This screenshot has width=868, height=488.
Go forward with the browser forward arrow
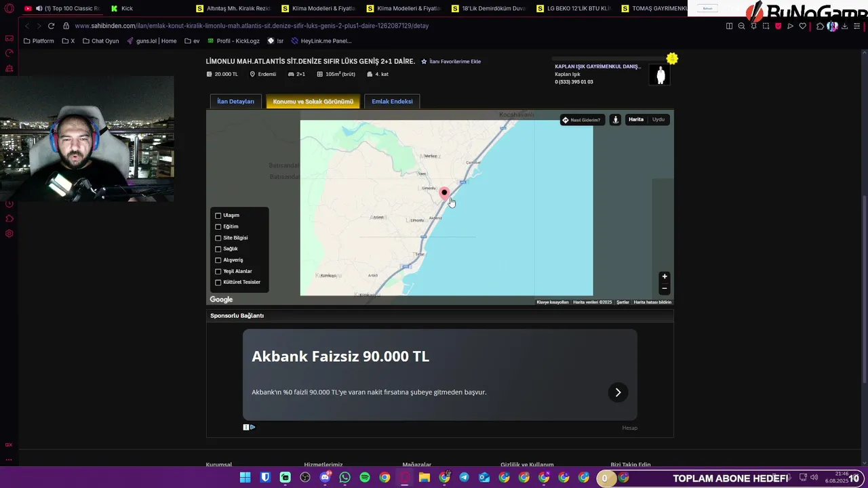click(x=39, y=26)
